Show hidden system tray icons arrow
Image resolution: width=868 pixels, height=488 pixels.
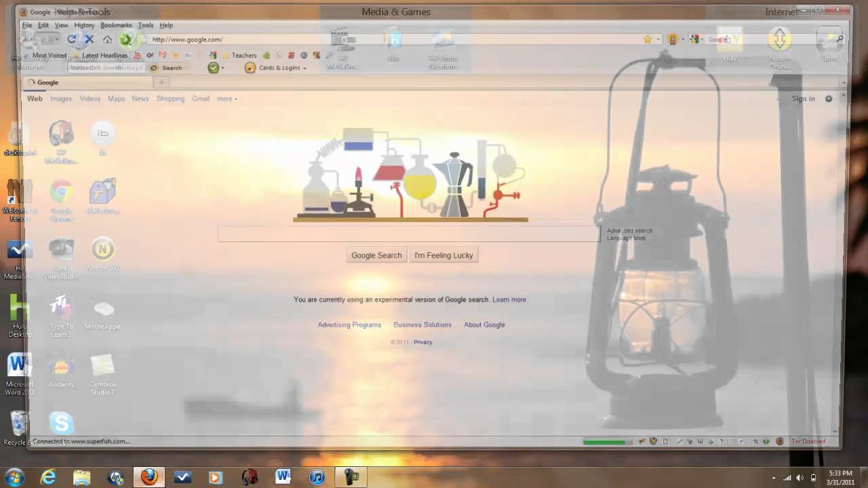(774, 477)
